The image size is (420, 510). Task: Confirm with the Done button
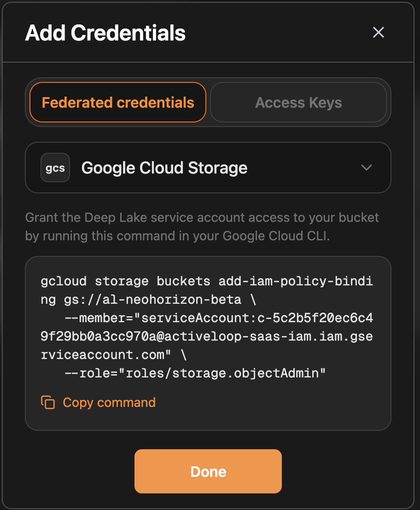click(208, 471)
